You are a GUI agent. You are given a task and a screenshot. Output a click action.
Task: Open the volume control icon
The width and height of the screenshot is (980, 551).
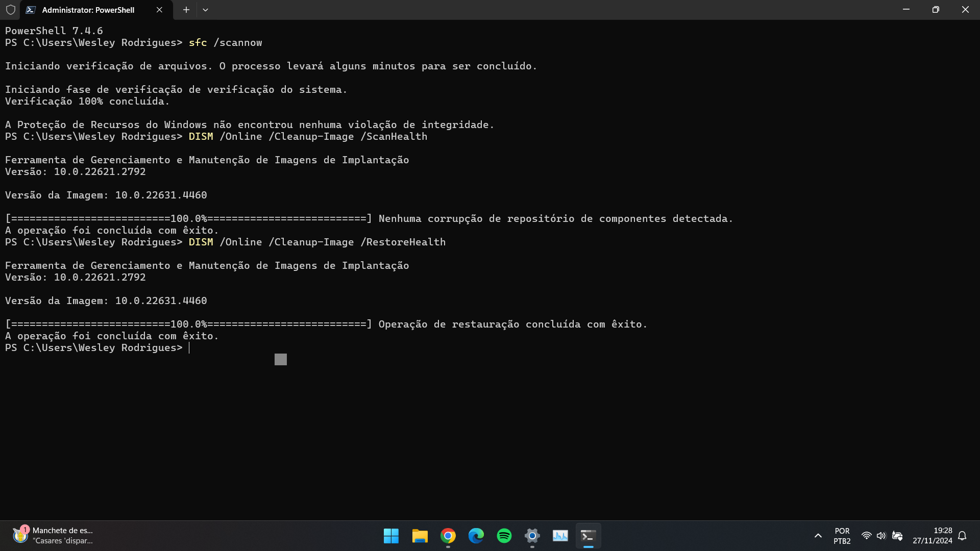881,536
